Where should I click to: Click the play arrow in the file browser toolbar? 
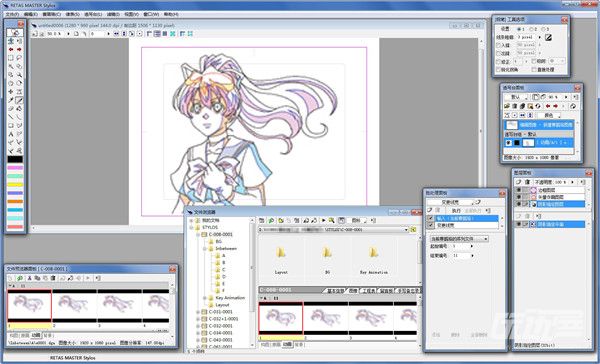click(x=323, y=220)
